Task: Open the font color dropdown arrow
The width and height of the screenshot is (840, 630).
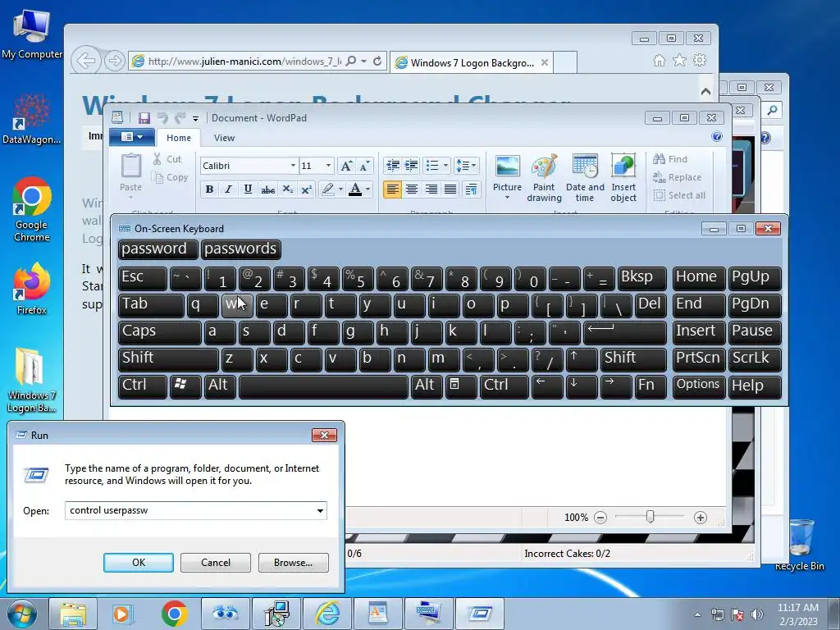Action: click(367, 189)
